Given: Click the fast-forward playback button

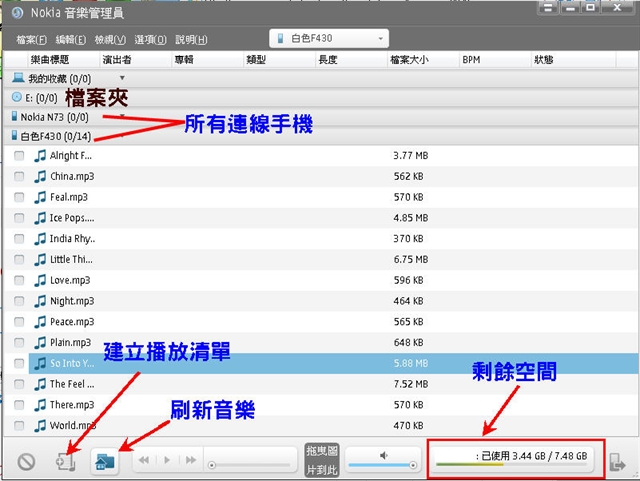Looking at the screenshot, I should pyautogui.click(x=191, y=460).
